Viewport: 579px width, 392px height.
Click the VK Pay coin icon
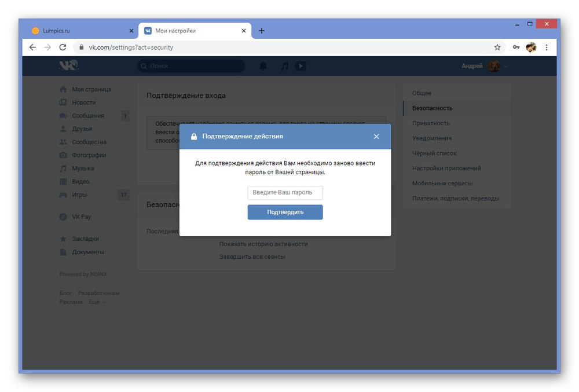point(63,217)
